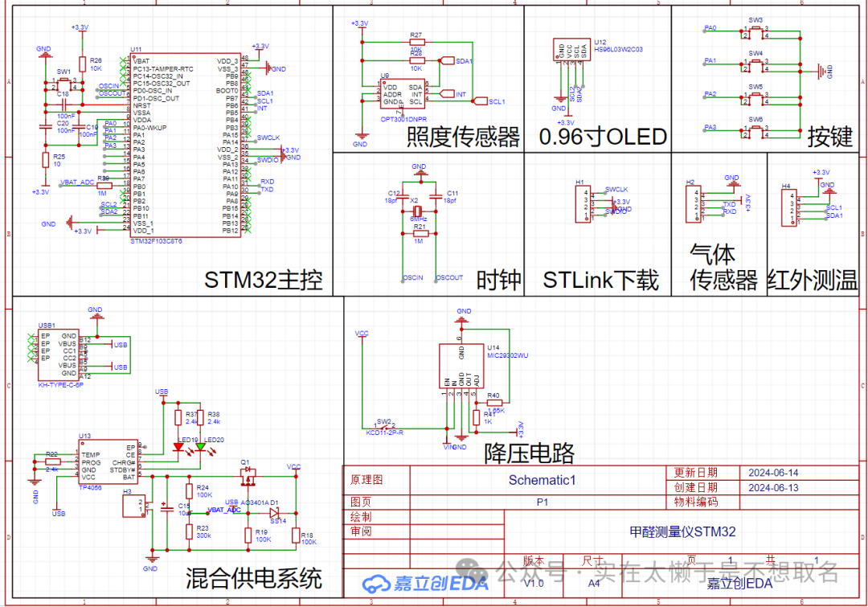
Task: Click the KCD11 power switch SW2
Action: tap(385, 425)
